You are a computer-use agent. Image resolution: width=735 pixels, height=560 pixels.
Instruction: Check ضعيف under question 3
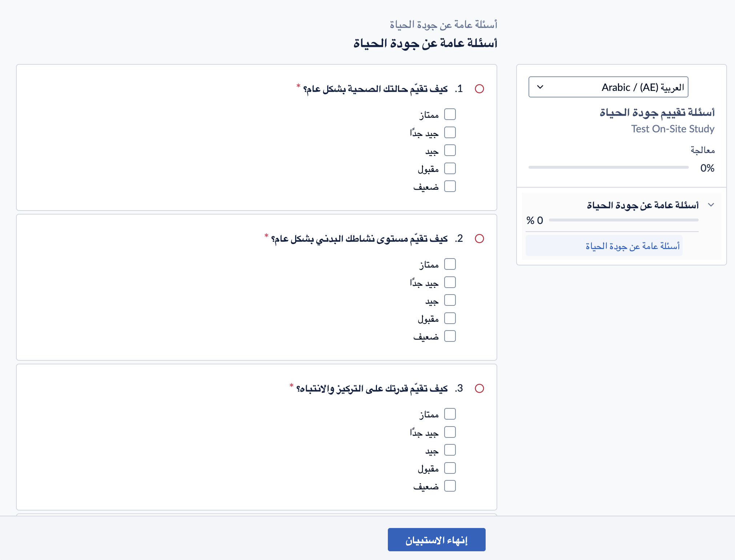pos(450,486)
